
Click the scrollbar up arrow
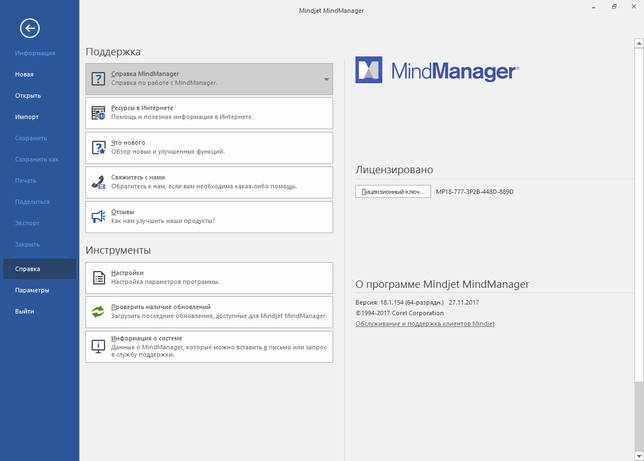[x=639, y=43]
